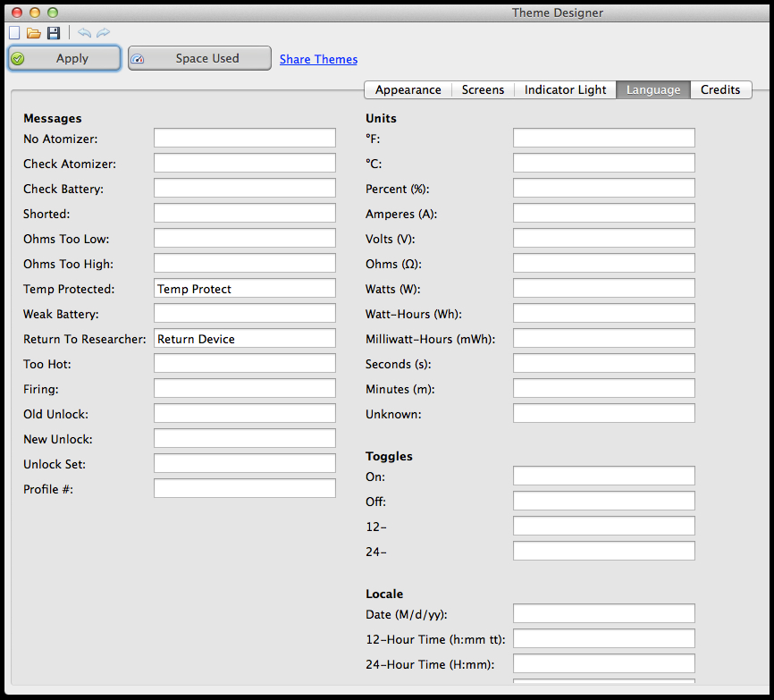The height and width of the screenshot is (700, 774).
Task: Click the Redo arrow icon
Action: 104,33
